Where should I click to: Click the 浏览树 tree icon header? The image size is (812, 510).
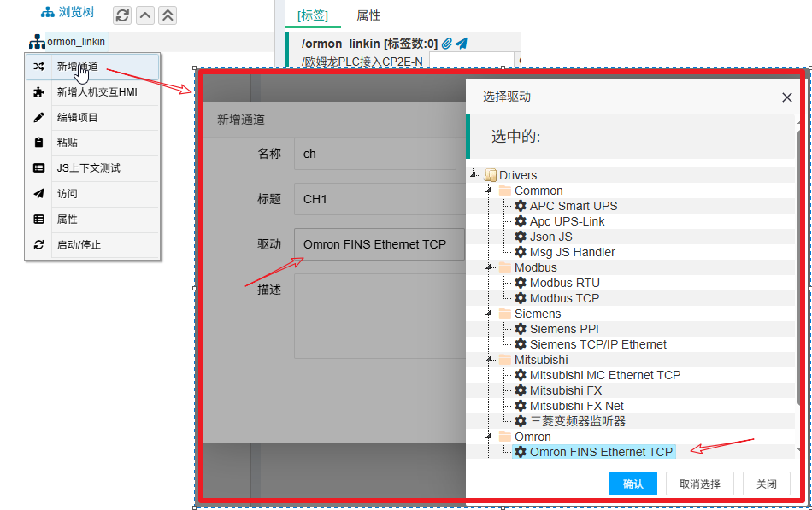coord(68,12)
